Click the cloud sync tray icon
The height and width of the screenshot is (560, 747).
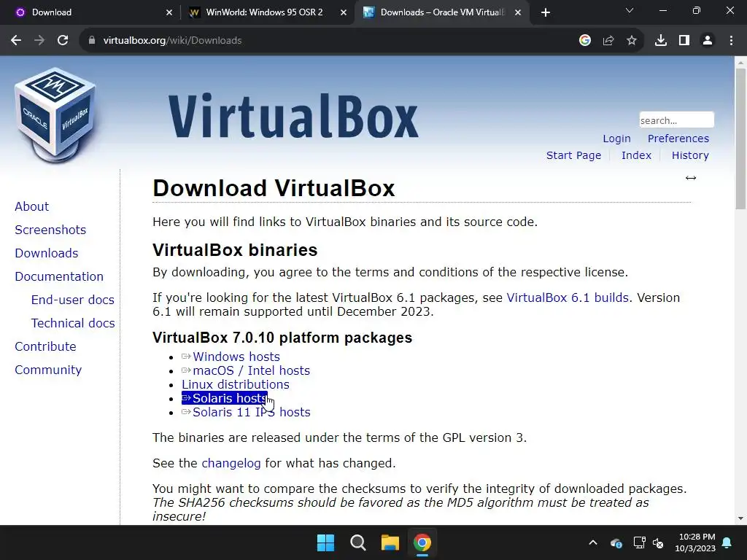pos(616,542)
